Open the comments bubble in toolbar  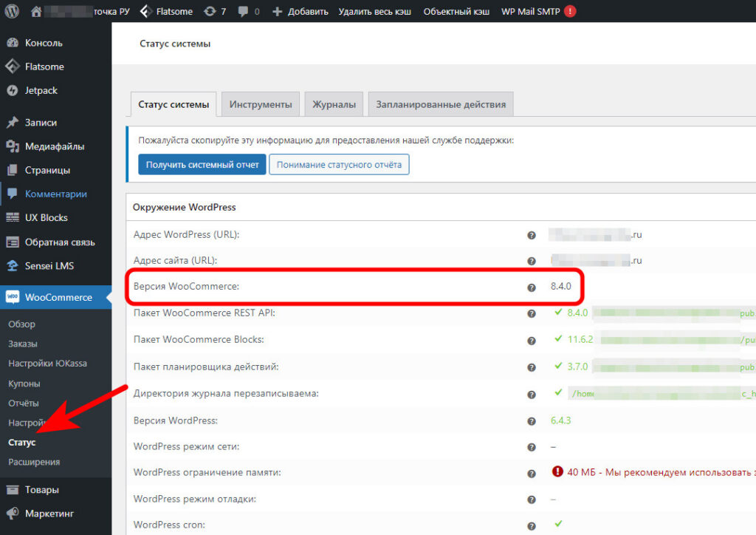(249, 11)
